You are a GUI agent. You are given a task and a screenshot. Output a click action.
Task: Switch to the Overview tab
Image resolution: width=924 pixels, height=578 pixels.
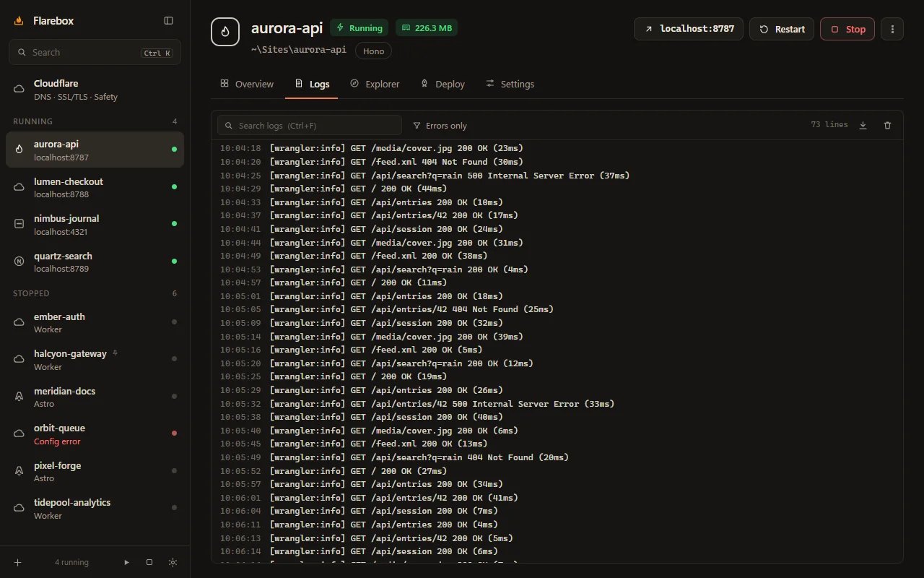[x=247, y=84]
